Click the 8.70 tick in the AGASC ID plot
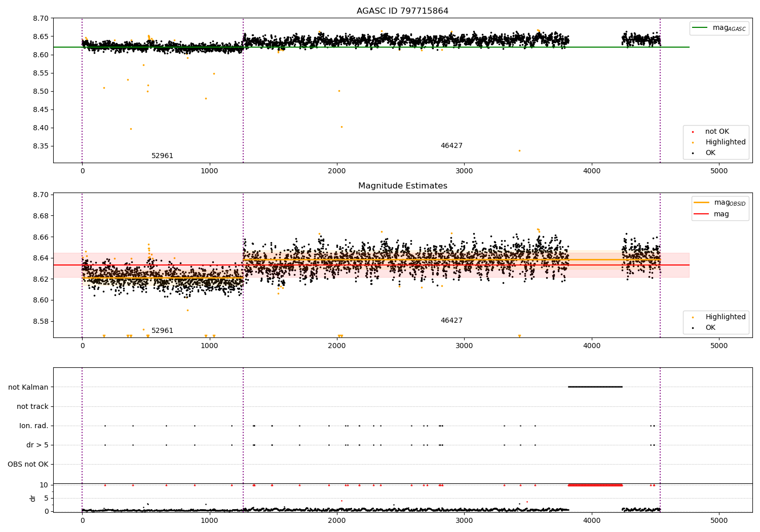Screen dimensions: 760x532 tap(41, 18)
